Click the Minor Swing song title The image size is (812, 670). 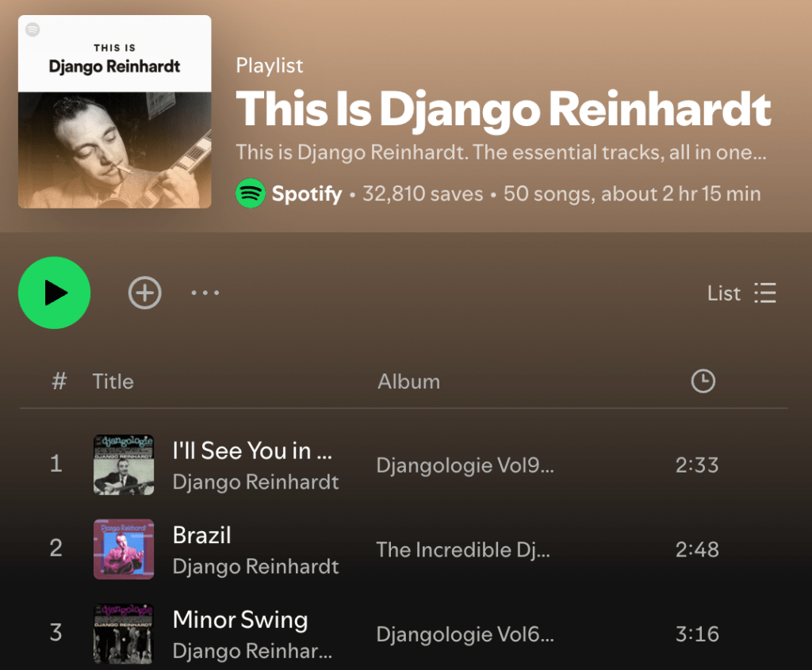(x=240, y=620)
